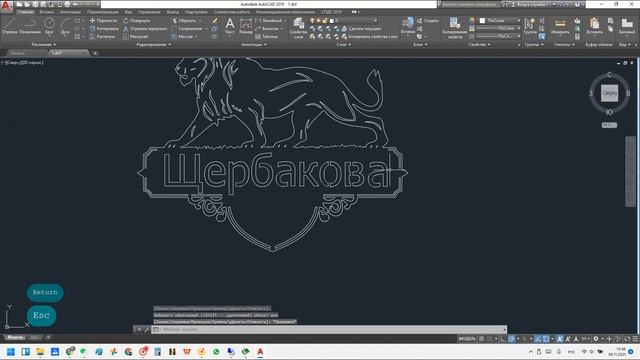Switch to the Аннотации ribbon tab

[x=71, y=12]
